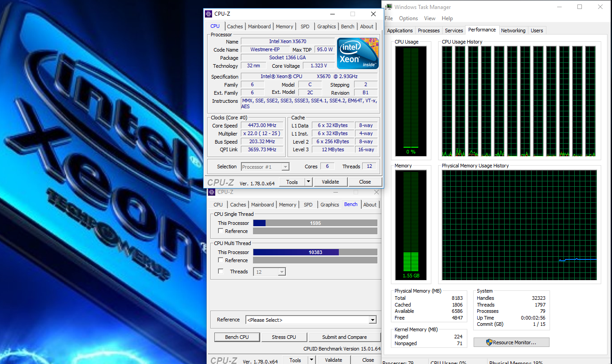Open View menu in Task Manager
612x364 pixels.
430,18
